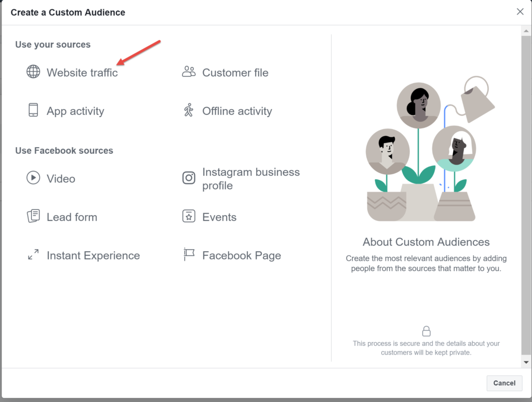Click 'Create the most relevant audiences' description
The image size is (532, 402).
[426, 263]
